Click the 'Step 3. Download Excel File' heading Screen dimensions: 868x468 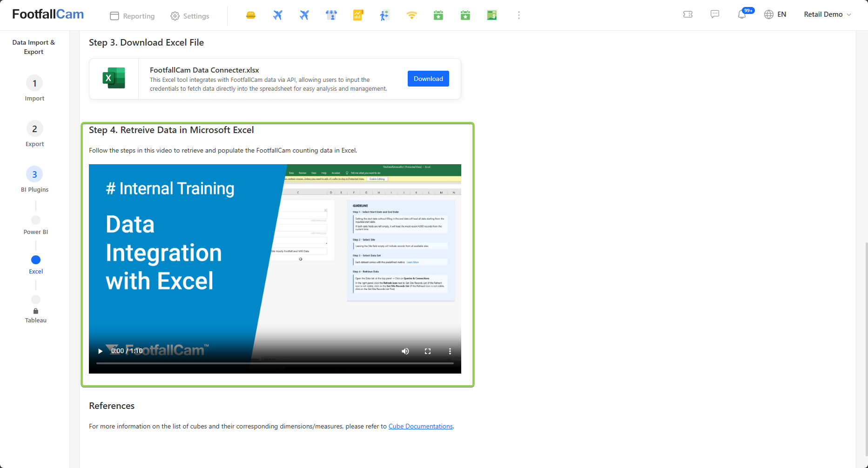point(146,42)
